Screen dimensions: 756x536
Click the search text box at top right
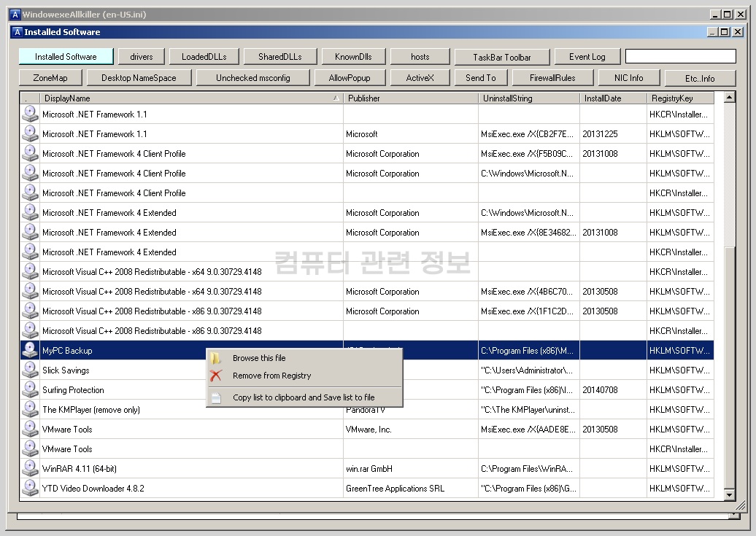680,56
